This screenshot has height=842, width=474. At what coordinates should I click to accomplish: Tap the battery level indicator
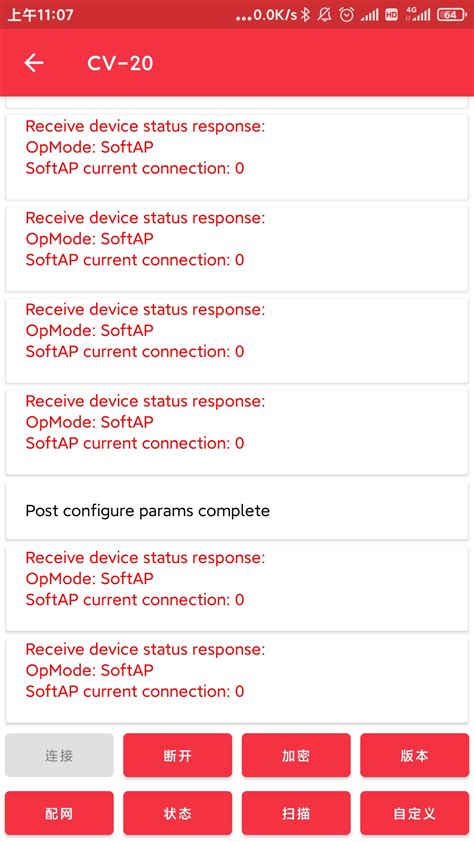(452, 14)
